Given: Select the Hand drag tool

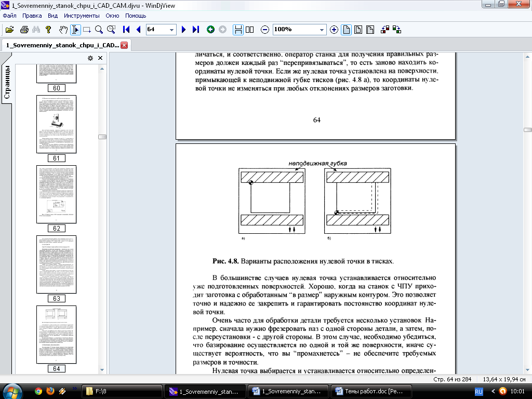Looking at the screenshot, I should [x=63, y=30].
